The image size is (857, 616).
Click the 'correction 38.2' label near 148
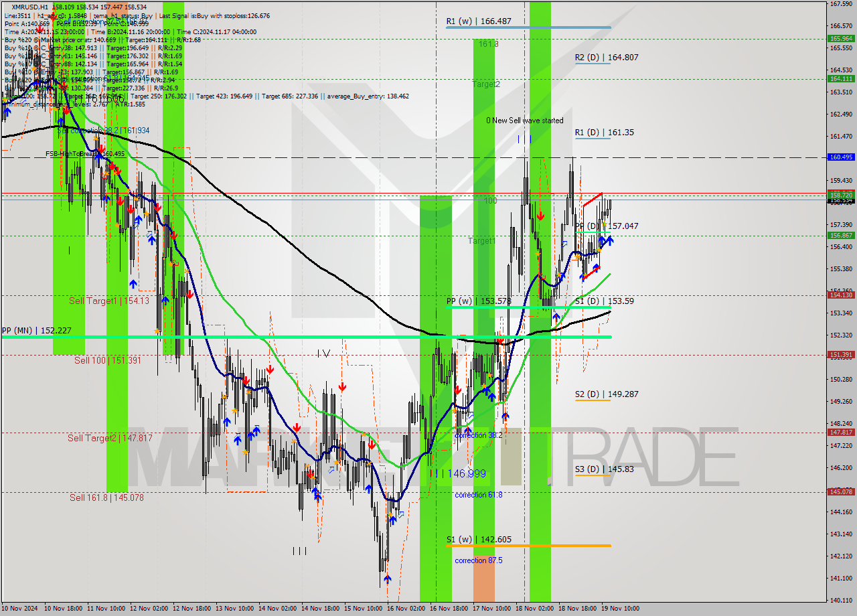pyautogui.click(x=478, y=435)
